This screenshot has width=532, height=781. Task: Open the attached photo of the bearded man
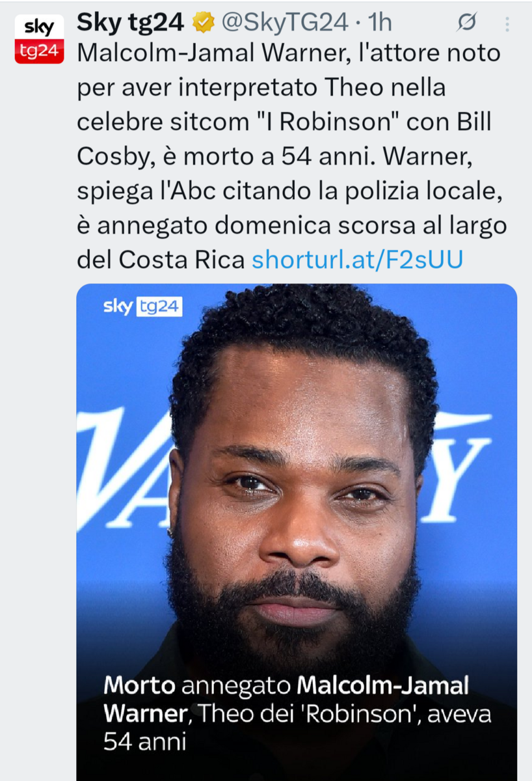pyautogui.click(x=297, y=532)
